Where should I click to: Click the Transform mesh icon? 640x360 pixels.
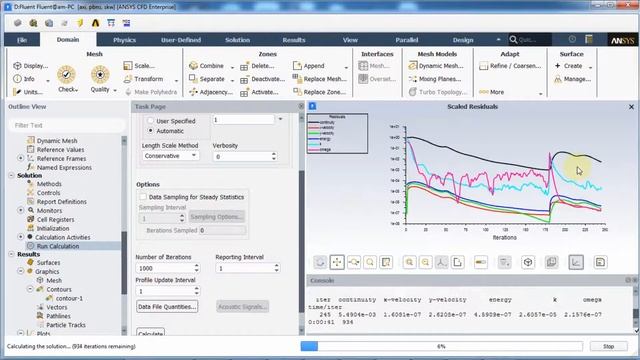click(128, 79)
